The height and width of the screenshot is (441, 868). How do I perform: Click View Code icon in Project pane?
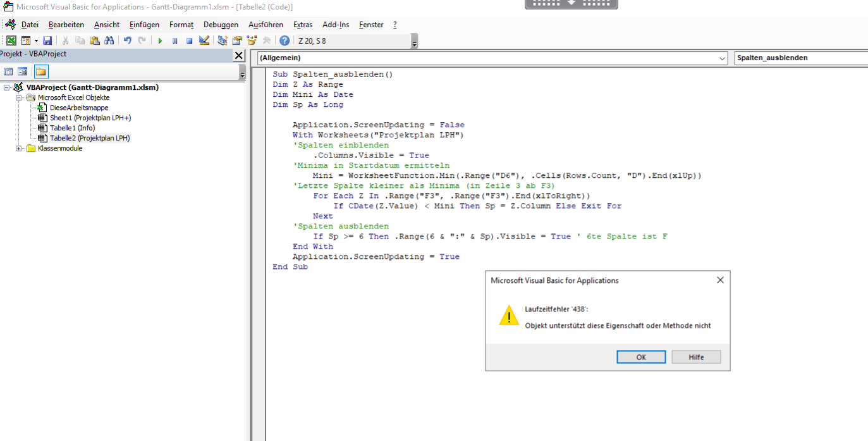tap(9, 71)
